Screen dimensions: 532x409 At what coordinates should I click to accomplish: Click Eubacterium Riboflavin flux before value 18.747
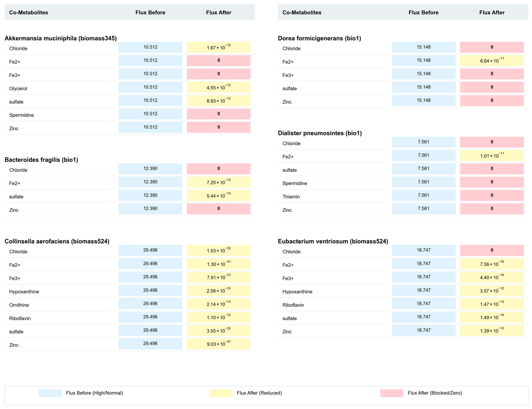point(423,304)
